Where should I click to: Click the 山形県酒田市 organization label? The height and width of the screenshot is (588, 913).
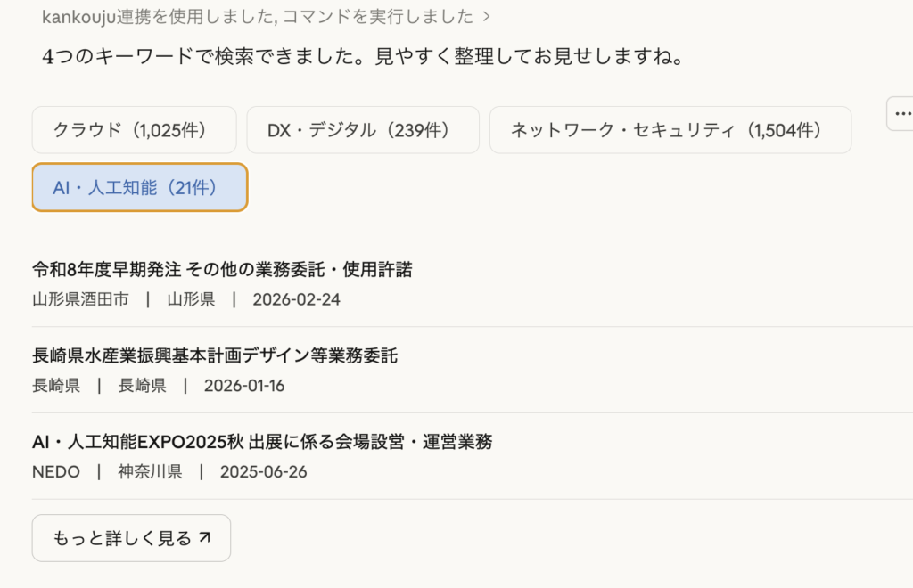point(80,299)
